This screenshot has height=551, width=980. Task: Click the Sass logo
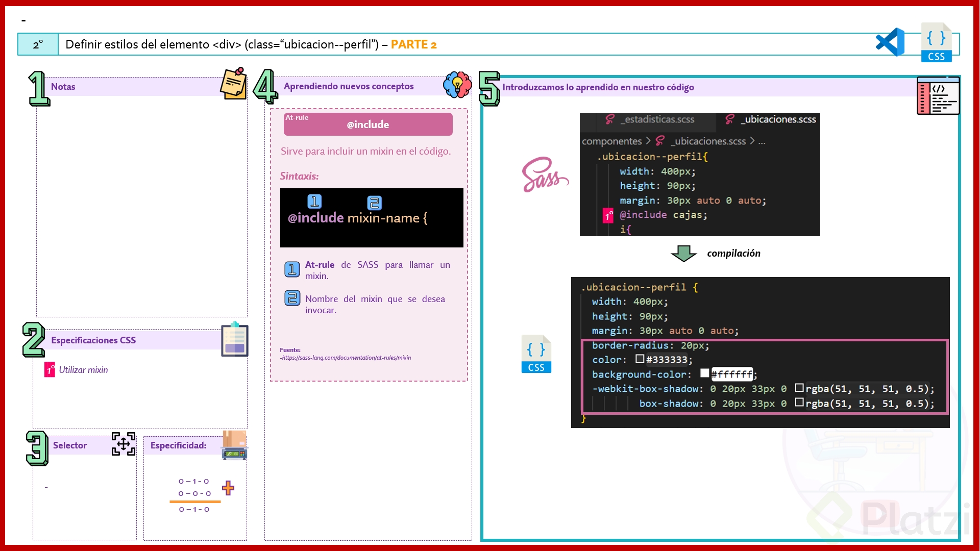(544, 175)
